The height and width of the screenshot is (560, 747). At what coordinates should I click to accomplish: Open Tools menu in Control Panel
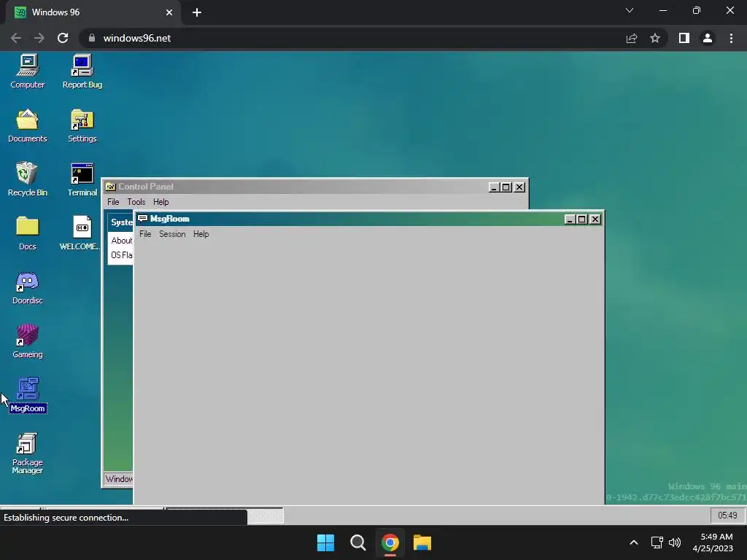tap(136, 202)
